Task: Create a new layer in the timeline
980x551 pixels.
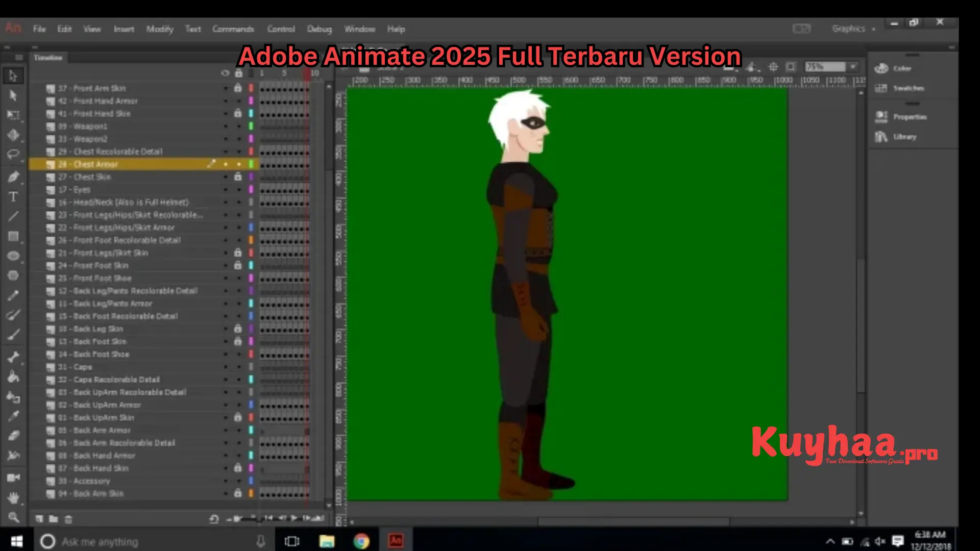Action: tap(39, 519)
